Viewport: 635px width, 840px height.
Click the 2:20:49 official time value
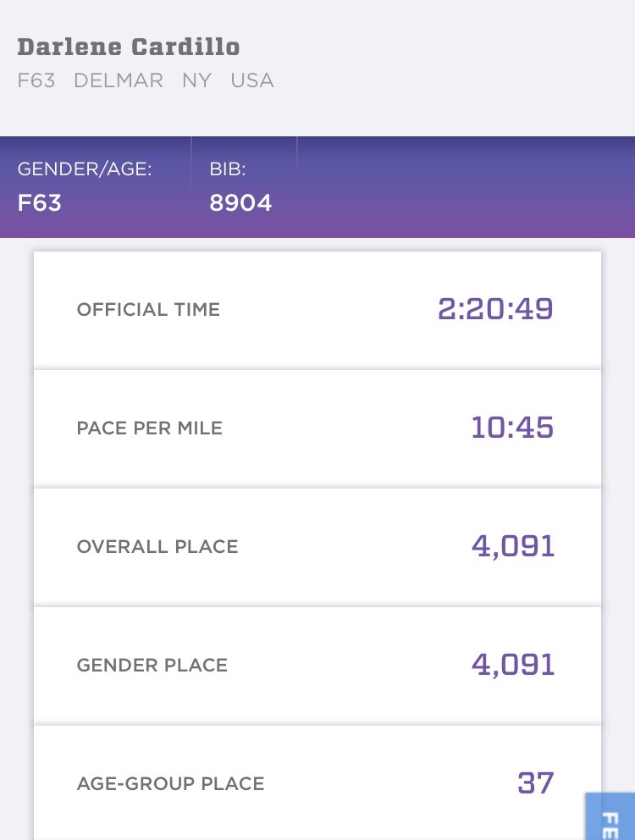pyautogui.click(x=495, y=309)
